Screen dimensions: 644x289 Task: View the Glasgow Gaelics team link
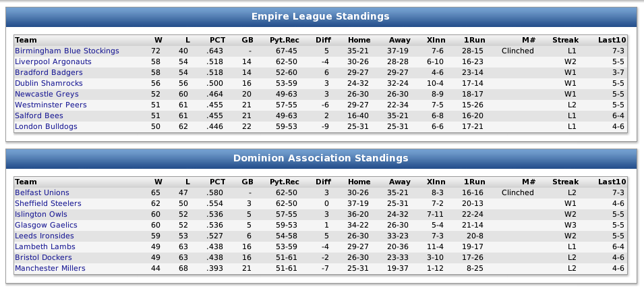click(x=46, y=225)
